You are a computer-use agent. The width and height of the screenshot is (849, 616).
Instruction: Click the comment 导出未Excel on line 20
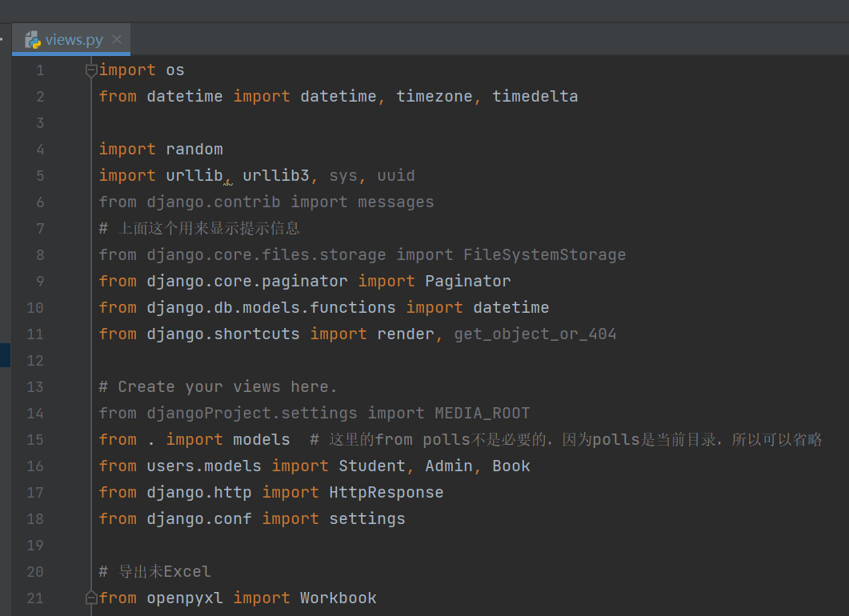tap(156, 571)
